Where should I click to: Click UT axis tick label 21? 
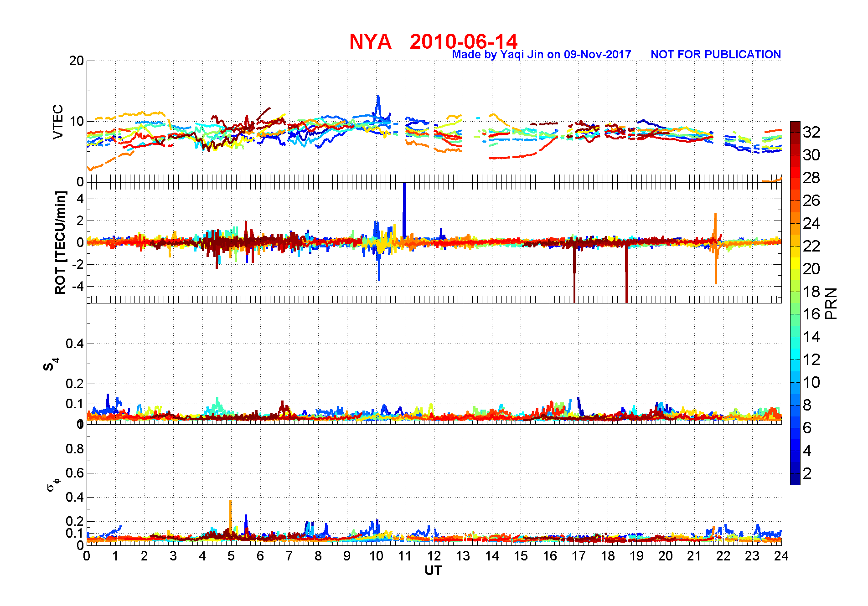(694, 556)
